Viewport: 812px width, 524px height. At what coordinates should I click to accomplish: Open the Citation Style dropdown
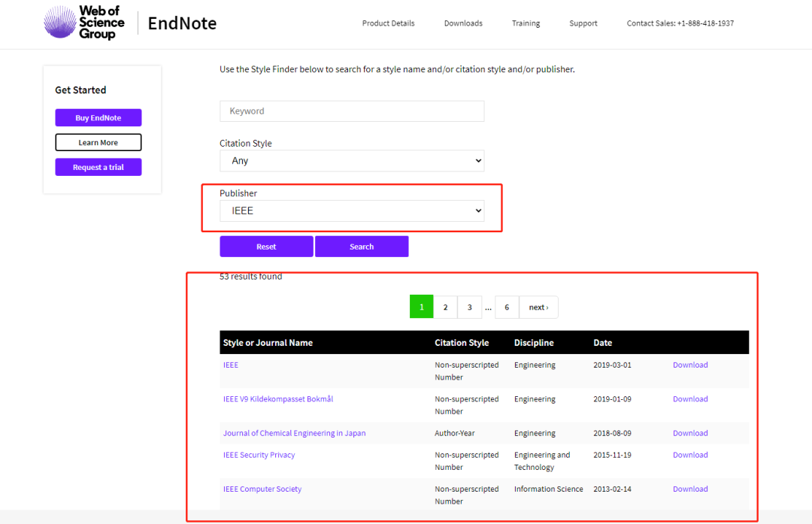tap(352, 161)
